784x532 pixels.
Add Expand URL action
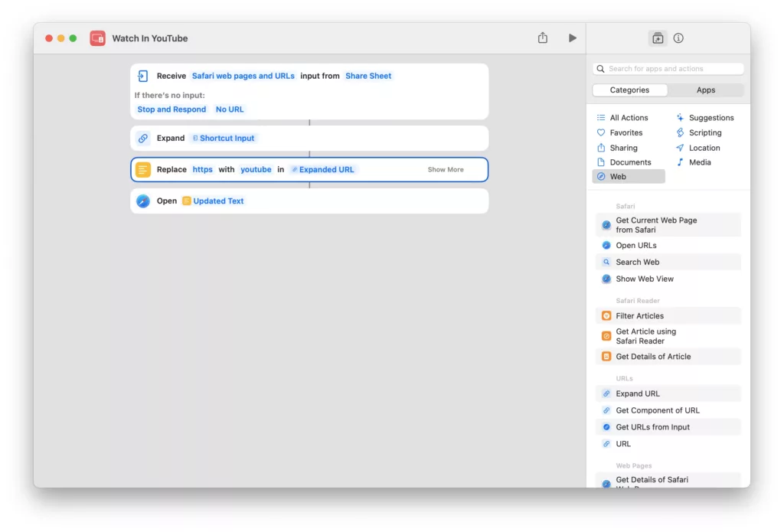(668, 393)
